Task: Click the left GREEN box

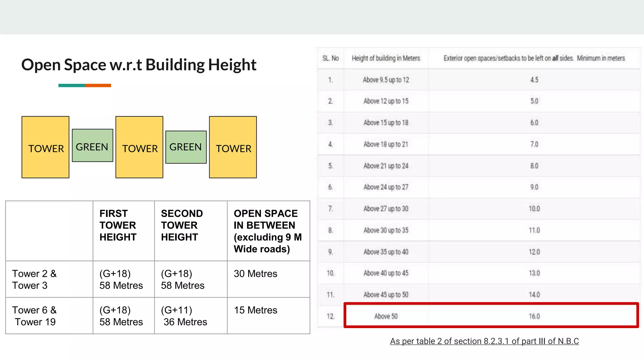Action: (92, 145)
